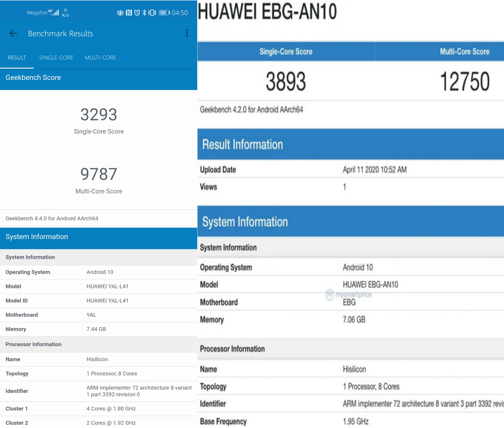Tap Cluster 1 value 4 Cores @ 1.80 GHz
This screenshot has width=504, height=428.
pos(111,409)
